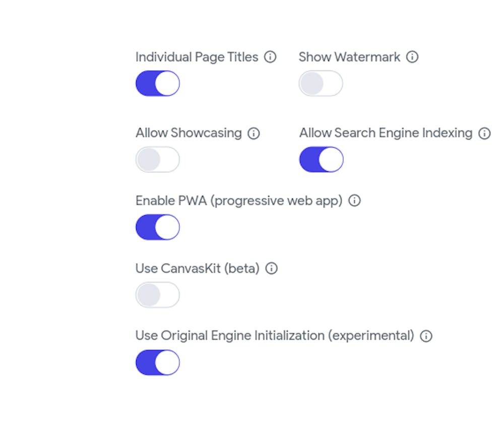Click the Use CanvasKit (beta) label text
This screenshot has height=436, width=504.
pos(197,268)
